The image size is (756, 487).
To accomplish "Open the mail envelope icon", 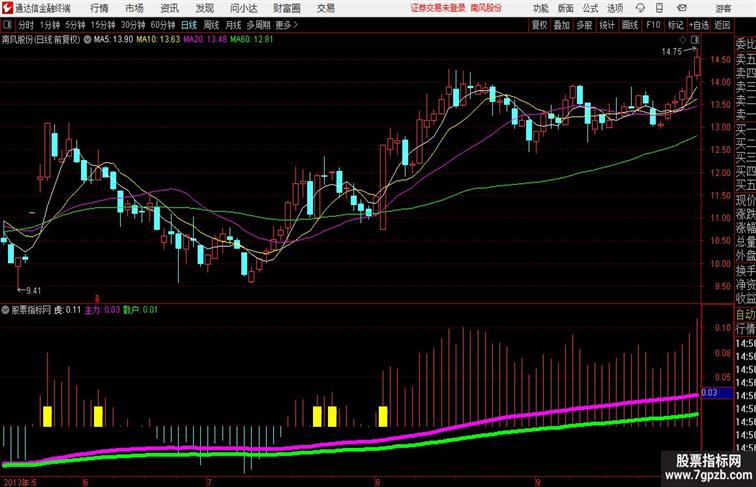I will coord(682,8).
